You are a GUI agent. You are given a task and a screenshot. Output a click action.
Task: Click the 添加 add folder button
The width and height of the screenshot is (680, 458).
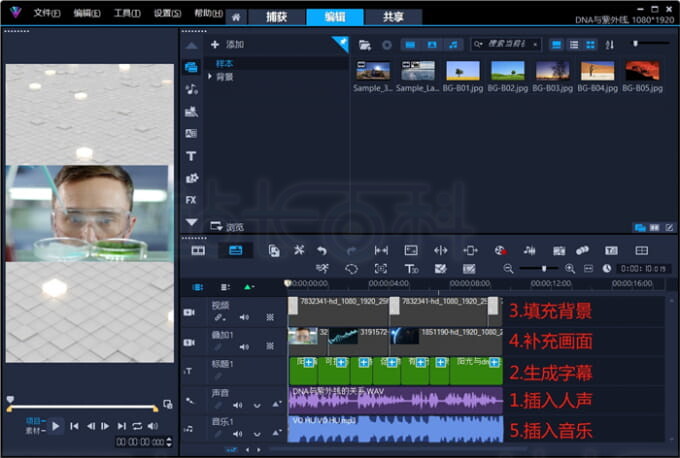(x=228, y=45)
